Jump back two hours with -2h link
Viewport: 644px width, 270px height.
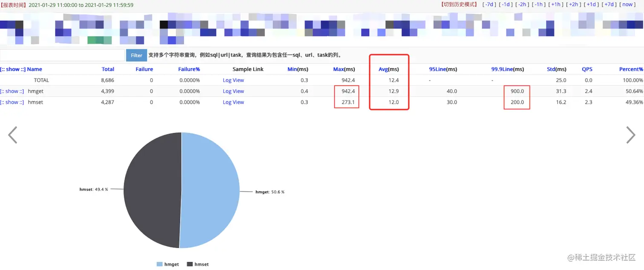click(x=522, y=4)
